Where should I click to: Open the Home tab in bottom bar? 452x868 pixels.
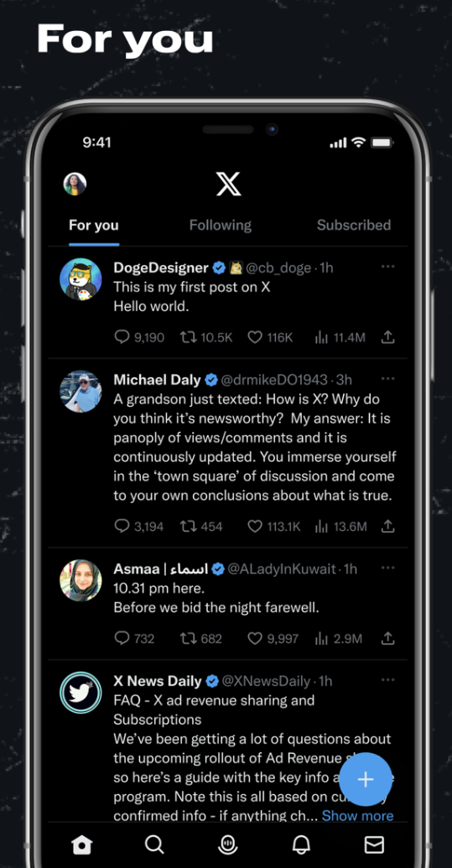(x=82, y=845)
